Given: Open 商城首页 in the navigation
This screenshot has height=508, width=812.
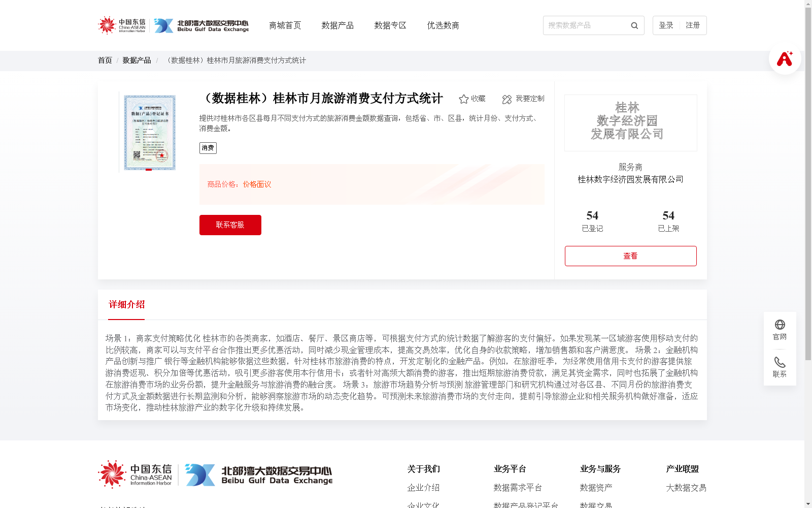Looking at the screenshot, I should point(285,25).
